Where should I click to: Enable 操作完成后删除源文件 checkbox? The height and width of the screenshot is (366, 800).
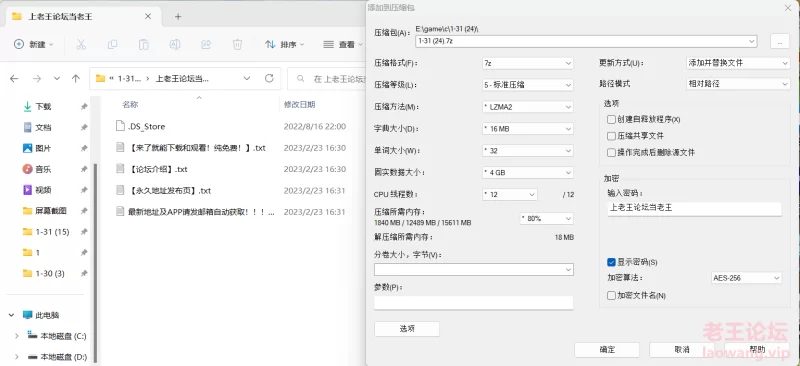coord(611,152)
